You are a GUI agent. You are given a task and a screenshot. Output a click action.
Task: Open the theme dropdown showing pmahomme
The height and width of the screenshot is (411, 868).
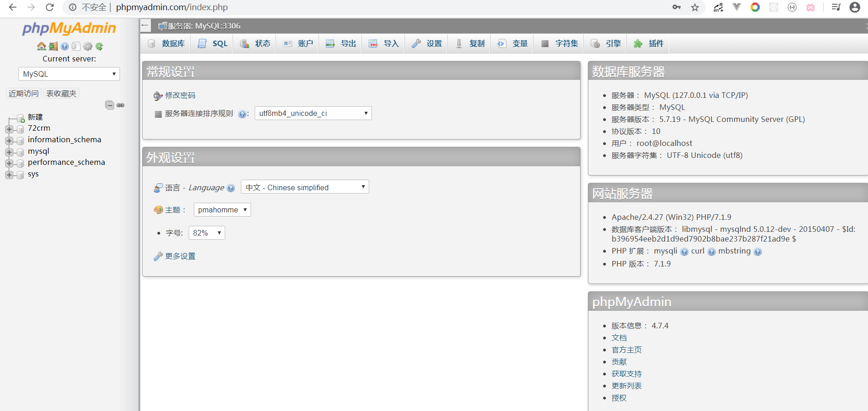pos(222,210)
